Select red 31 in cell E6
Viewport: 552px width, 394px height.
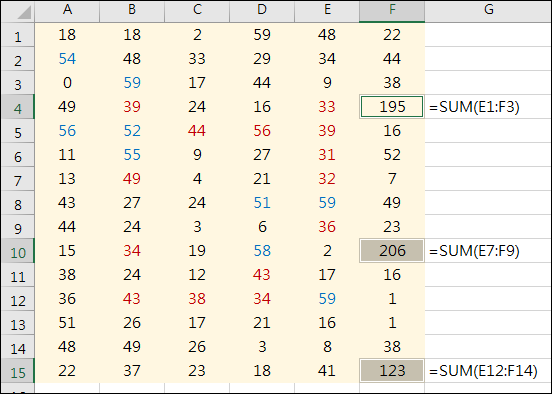click(x=327, y=155)
